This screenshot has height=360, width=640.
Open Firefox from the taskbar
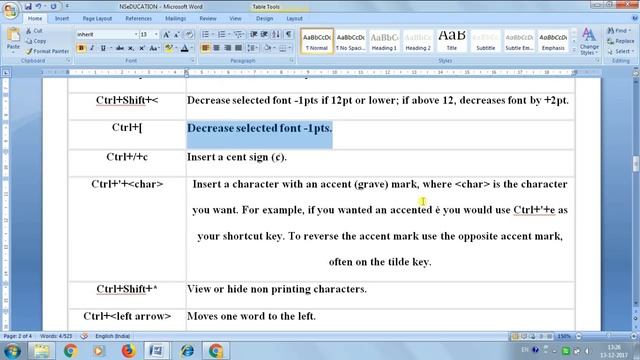129,351
